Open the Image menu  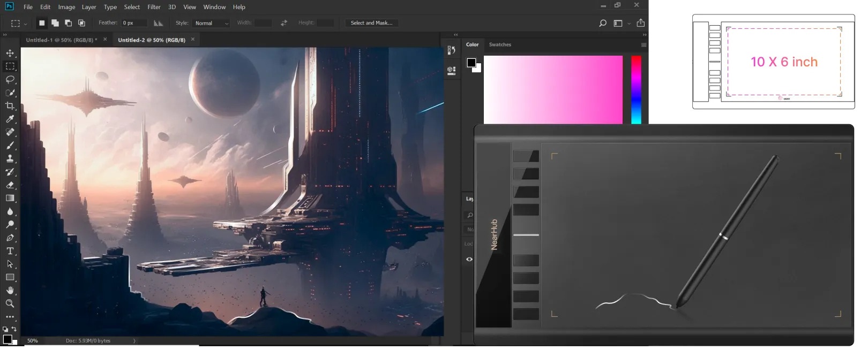coord(66,7)
